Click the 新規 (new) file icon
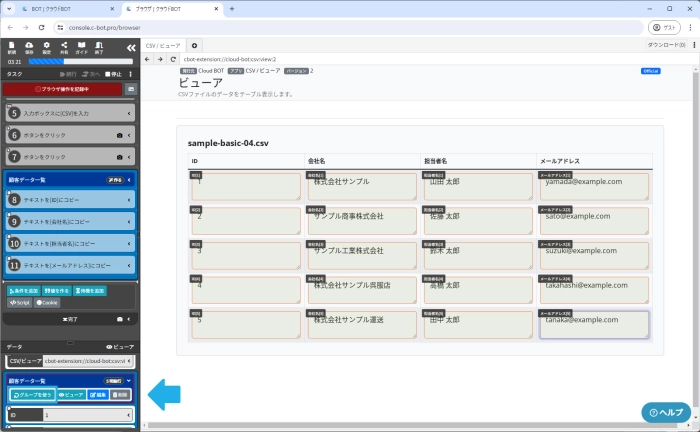The image size is (700, 432). (12, 46)
